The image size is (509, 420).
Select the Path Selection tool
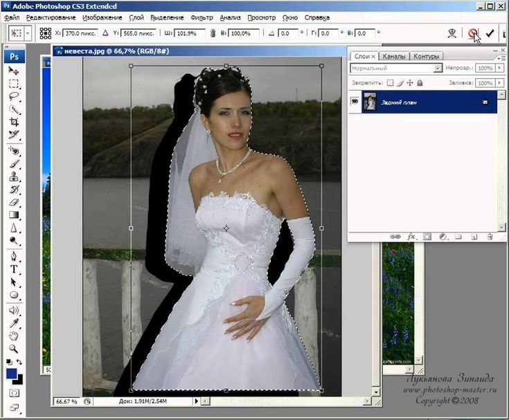pyautogui.click(x=14, y=282)
